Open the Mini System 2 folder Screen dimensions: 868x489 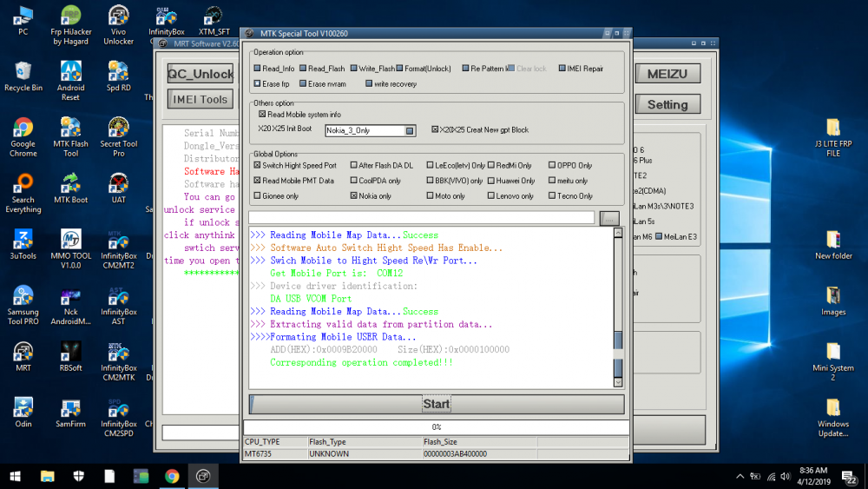[x=833, y=361]
